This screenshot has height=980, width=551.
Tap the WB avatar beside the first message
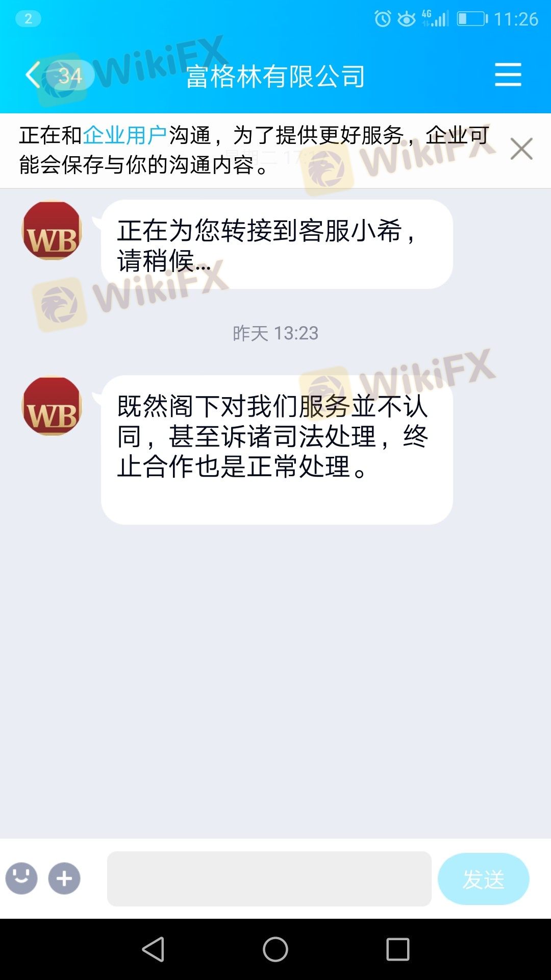point(52,230)
